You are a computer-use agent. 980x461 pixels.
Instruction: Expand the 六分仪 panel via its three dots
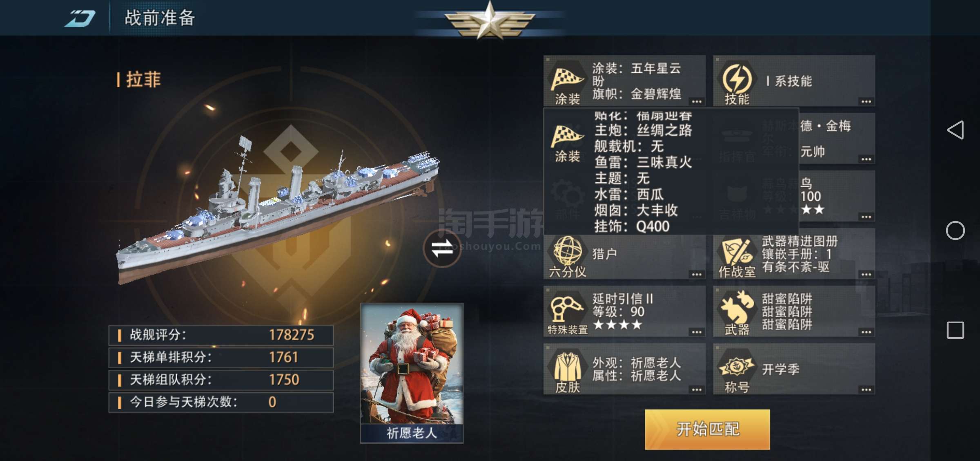[x=697, y=274]
